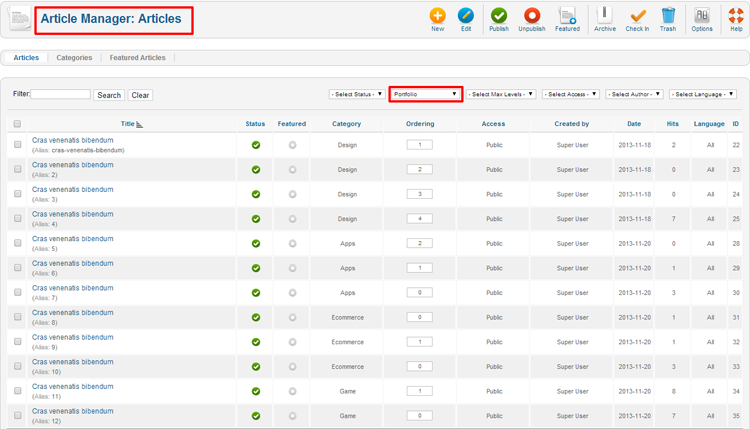The image size is (750, 429).
Task: Check the box for article ID 22
Action: click(17, 145)
